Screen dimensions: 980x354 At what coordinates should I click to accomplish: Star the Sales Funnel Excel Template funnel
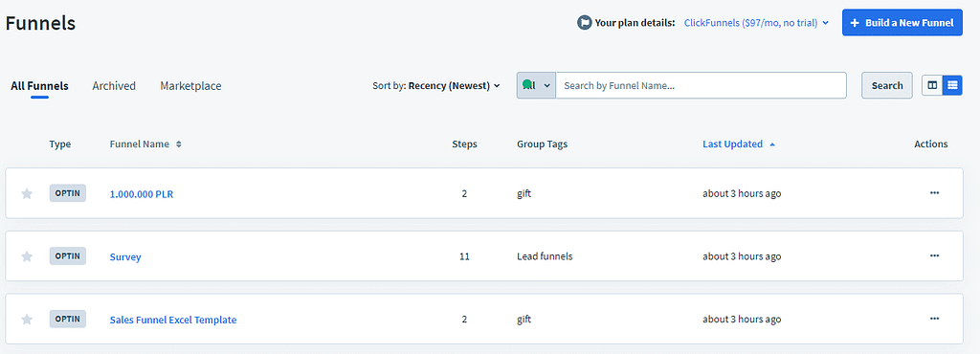[27, 320]
